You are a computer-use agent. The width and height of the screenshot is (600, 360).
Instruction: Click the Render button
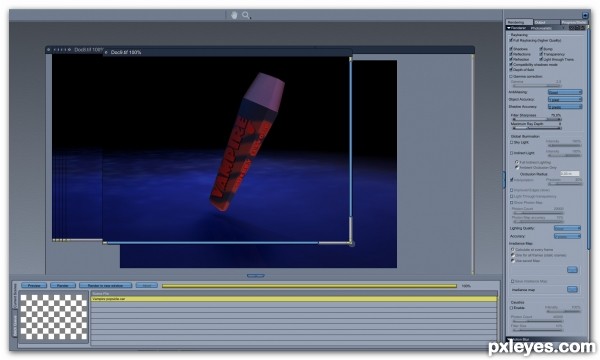63,285
